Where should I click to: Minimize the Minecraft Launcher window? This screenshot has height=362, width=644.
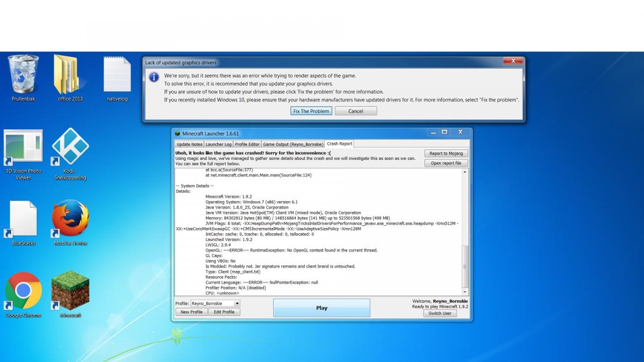coord(432,132)
